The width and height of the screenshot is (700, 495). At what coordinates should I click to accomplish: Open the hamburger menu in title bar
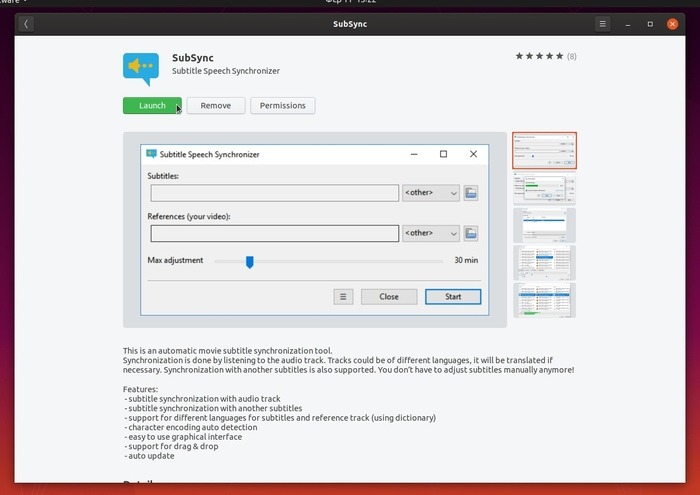point(602,24)
